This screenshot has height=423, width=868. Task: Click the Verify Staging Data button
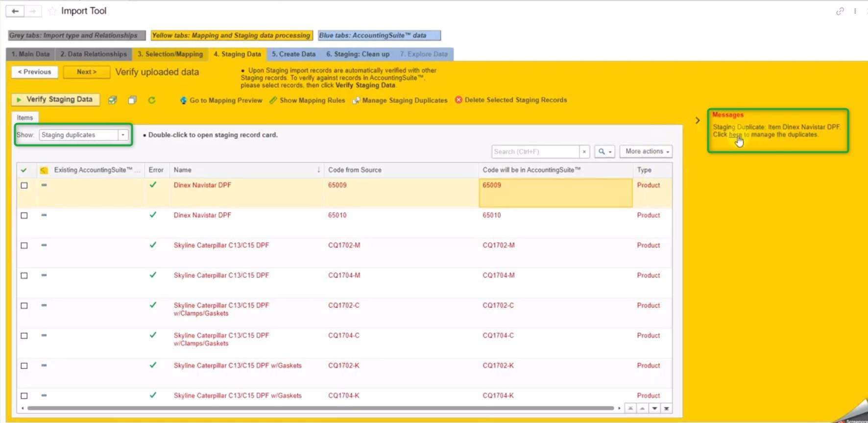55,100
